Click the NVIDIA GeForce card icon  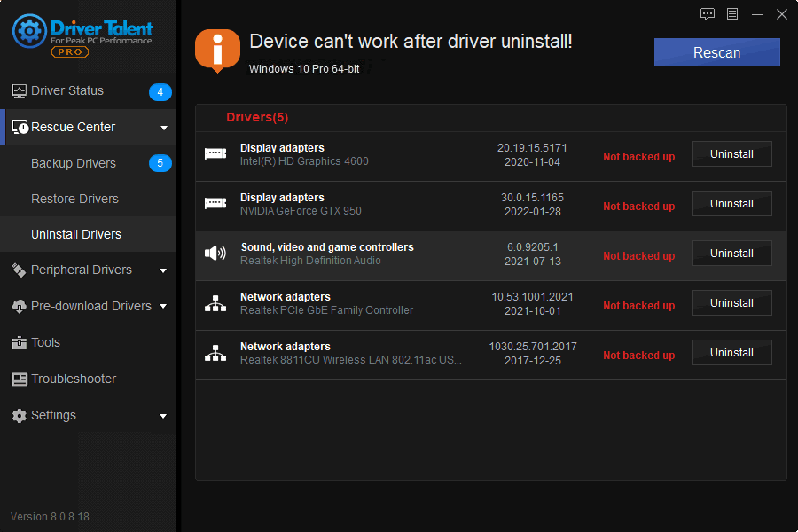(x=215, y=204)
